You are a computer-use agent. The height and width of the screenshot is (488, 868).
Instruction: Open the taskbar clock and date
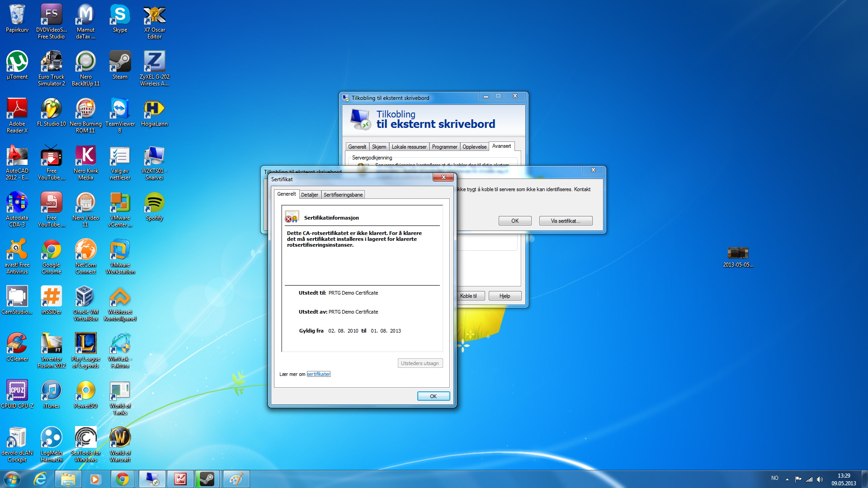(844, 479)
